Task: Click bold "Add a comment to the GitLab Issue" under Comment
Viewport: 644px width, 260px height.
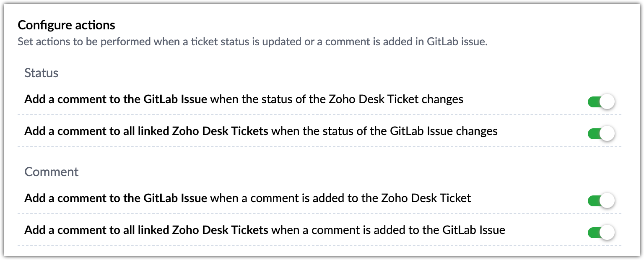Action: [x=116, y=198]
